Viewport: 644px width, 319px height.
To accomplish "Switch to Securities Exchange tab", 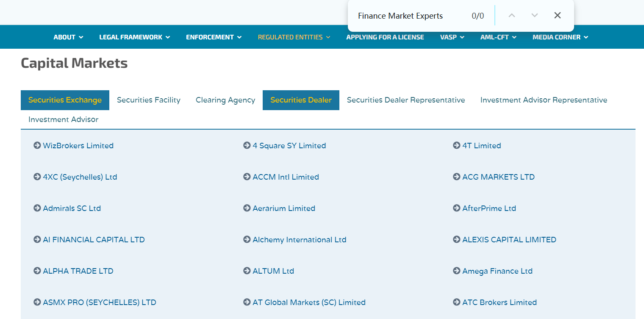I will [65, 100].
